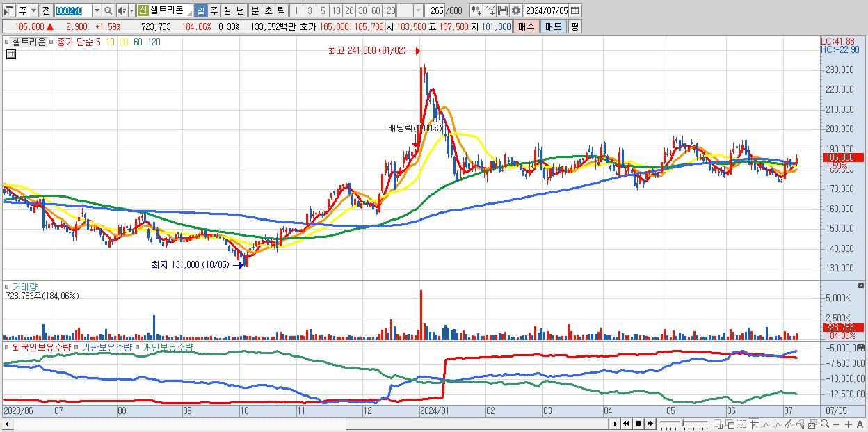
Task: Toggle the 거래량 volume panel checkbox
Action: point(7,286)
